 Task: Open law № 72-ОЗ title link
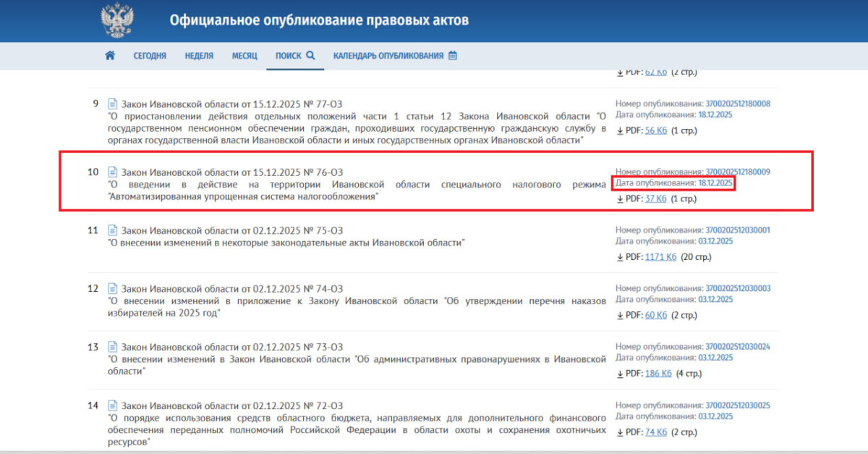[232, 405]
